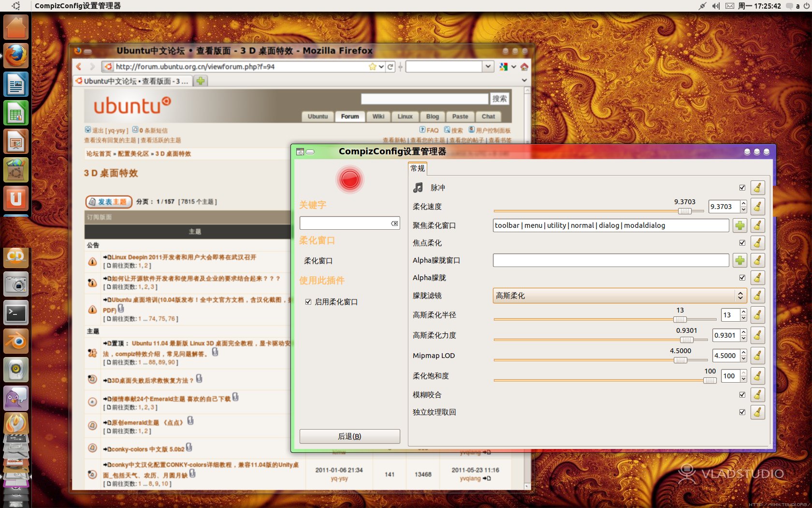Open Ubuntu One launcher icon

click(x=16, y=199)
